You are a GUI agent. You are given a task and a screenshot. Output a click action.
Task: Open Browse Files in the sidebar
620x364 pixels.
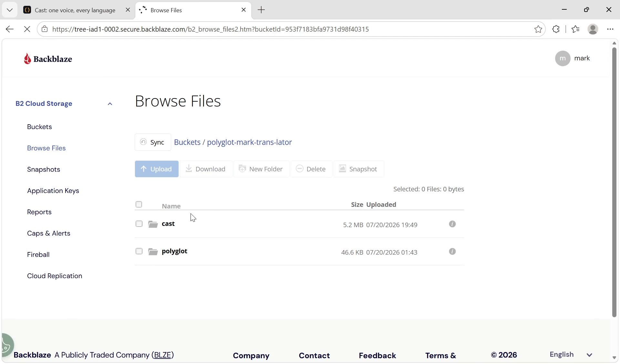click(x=46, y=148)
